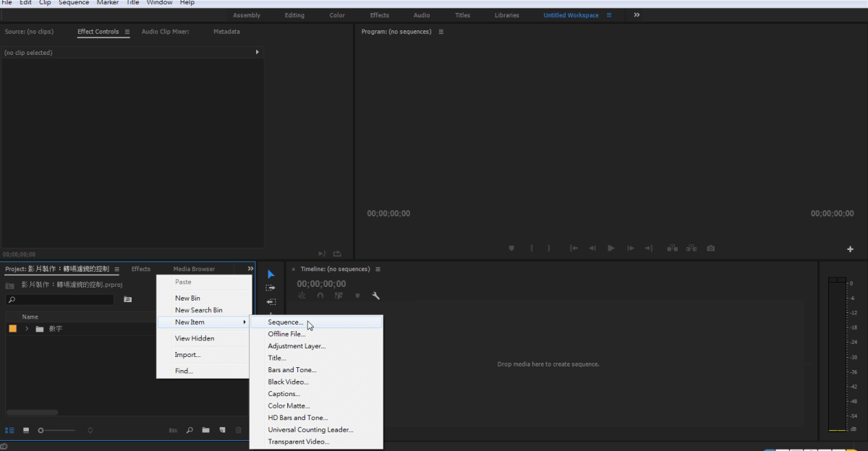Show overflow workspaces via the double chevron

point(637,15)
